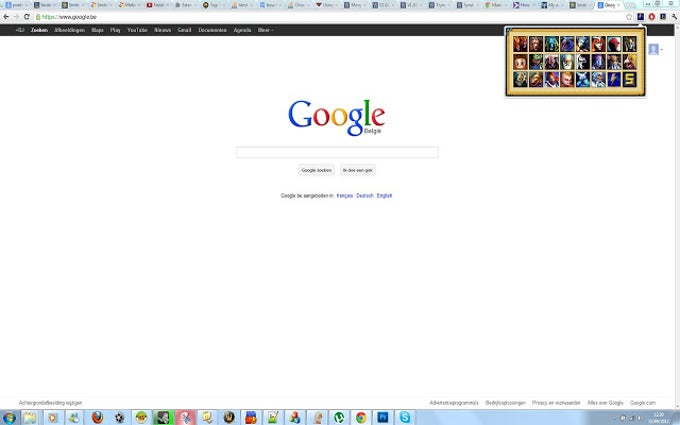Open Photoshop from the taskbar
Image resolution: width=680 pixels, height=425 pixels.
(382, 418)
